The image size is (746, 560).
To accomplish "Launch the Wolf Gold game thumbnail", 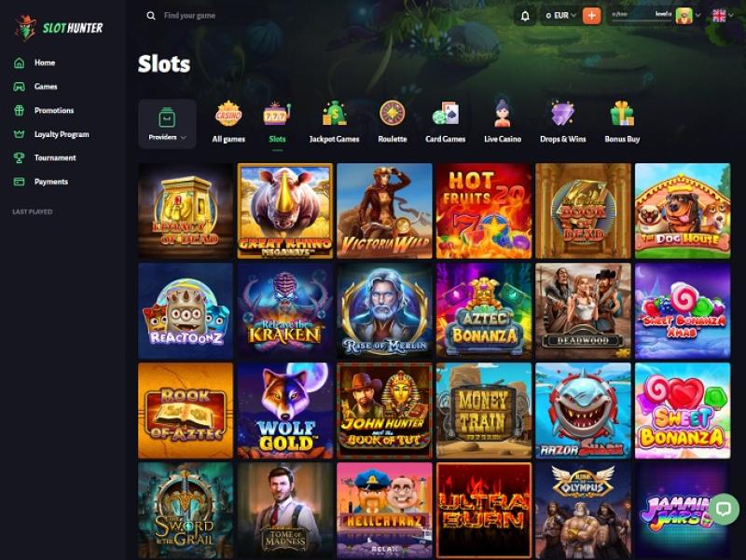I will click(285, 411).
